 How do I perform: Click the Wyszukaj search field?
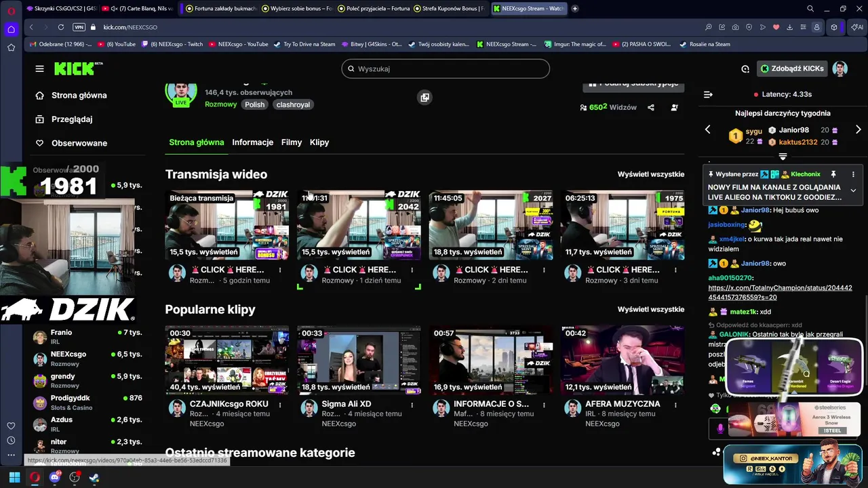point(446,68)
